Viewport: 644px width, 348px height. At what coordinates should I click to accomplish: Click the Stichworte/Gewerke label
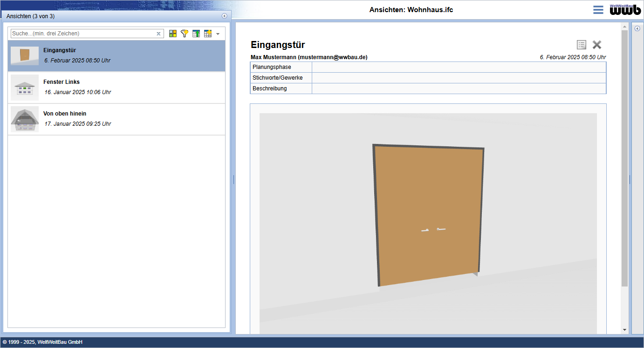[278, 78]
